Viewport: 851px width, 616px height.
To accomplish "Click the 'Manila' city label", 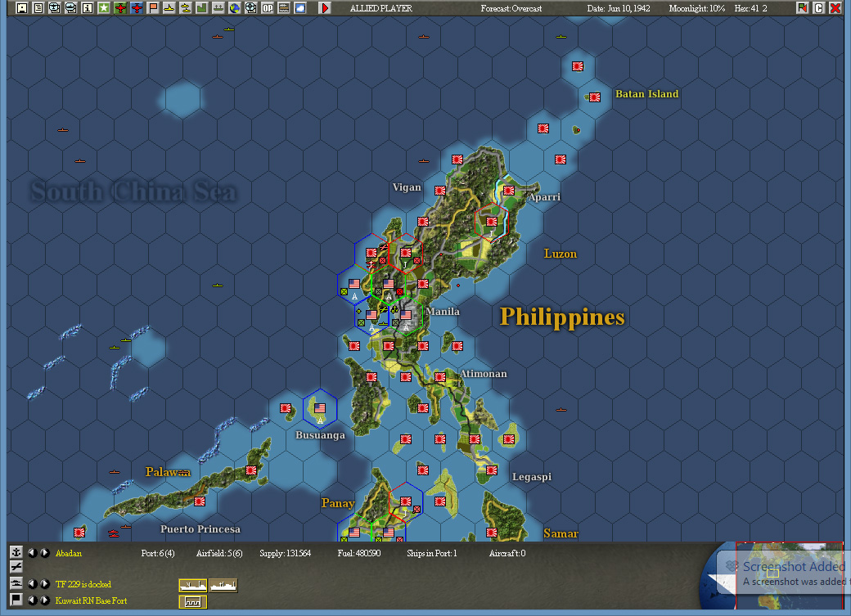I will pos(443,312).
